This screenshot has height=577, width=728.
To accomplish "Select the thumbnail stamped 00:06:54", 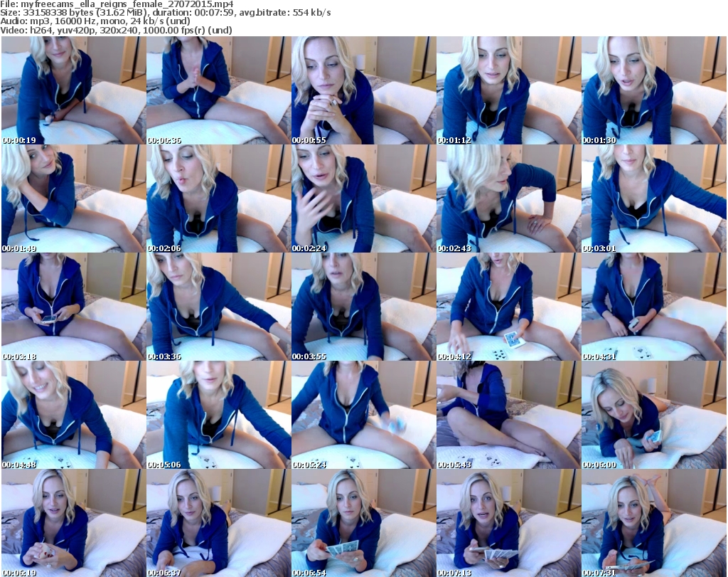I will 363,523.
